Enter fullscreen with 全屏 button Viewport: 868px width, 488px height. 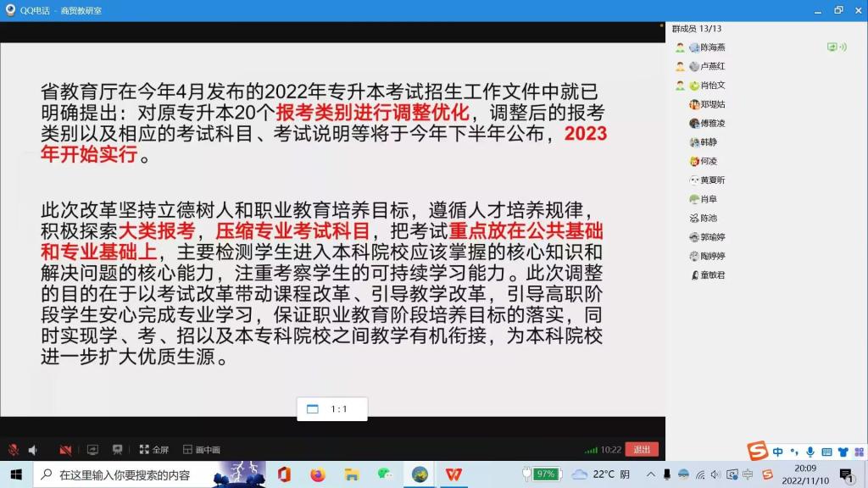(154, 450)
